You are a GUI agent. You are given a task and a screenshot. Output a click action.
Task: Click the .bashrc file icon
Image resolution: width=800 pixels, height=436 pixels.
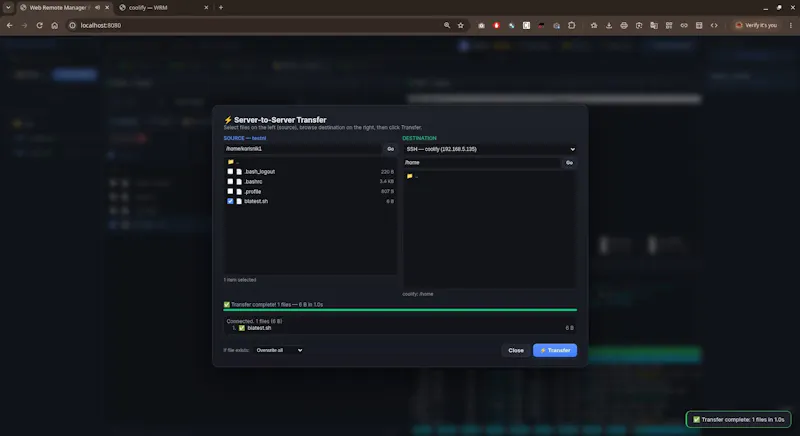[x=239, y=181]
